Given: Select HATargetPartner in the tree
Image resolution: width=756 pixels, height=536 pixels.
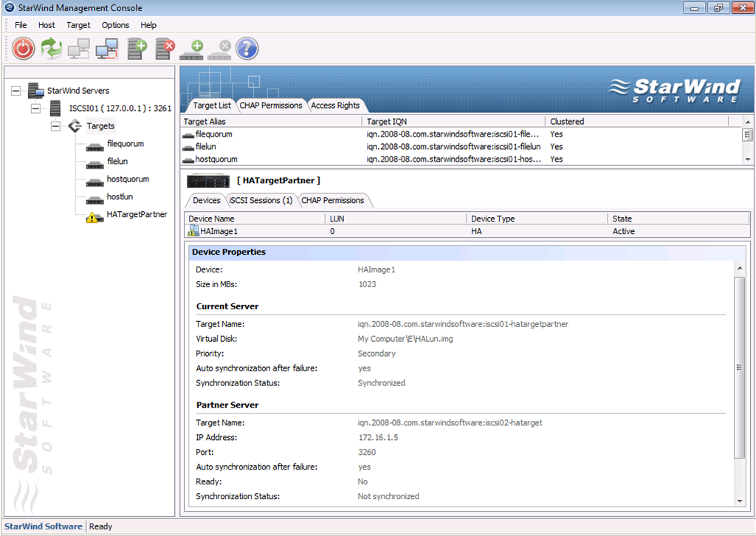Looking at the screenshot, I should point(137,215).
